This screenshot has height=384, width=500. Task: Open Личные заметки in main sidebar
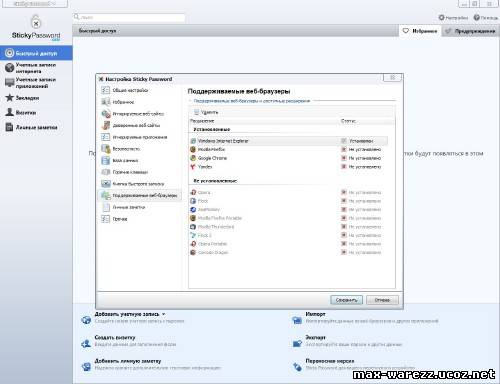tap(36, 127)
